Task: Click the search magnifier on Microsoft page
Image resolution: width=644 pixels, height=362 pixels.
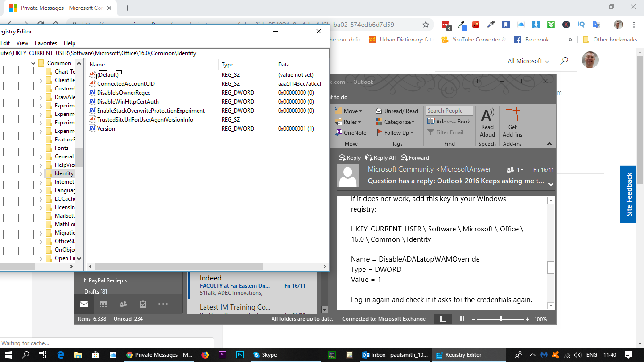Action: coord(564,61)
